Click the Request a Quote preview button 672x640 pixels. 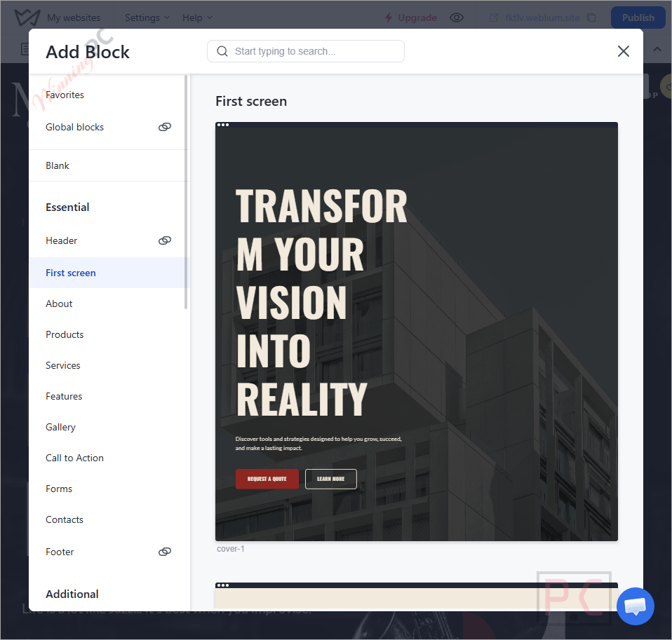(267, 479)
